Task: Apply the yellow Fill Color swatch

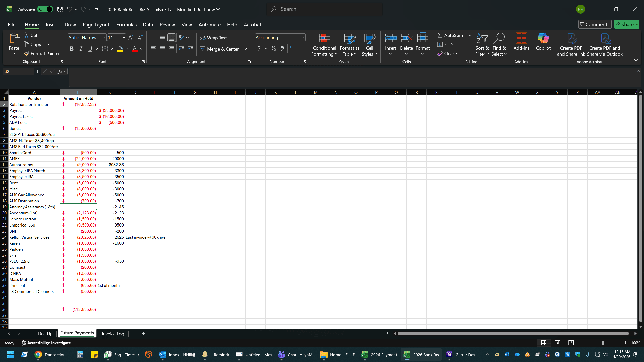Action: click(x=120, y=49)
